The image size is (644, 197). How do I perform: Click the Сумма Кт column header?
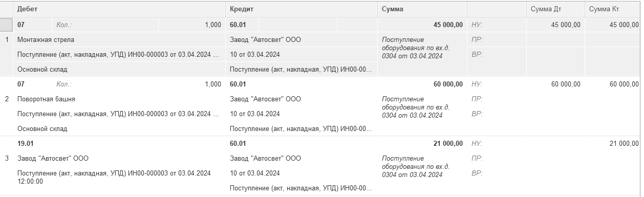[x=612, y=9]
